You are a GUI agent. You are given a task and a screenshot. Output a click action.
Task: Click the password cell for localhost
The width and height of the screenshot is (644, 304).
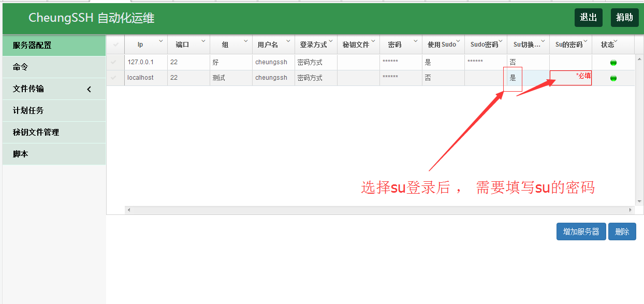[x=401, y=78]
